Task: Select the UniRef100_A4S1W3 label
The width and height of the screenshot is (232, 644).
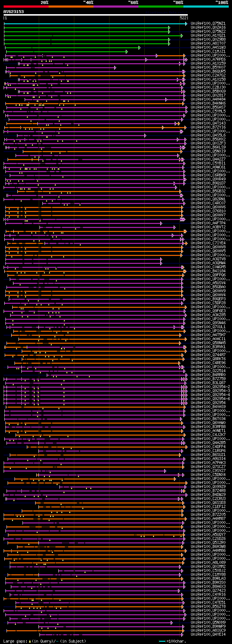Action: pos(208,48)
